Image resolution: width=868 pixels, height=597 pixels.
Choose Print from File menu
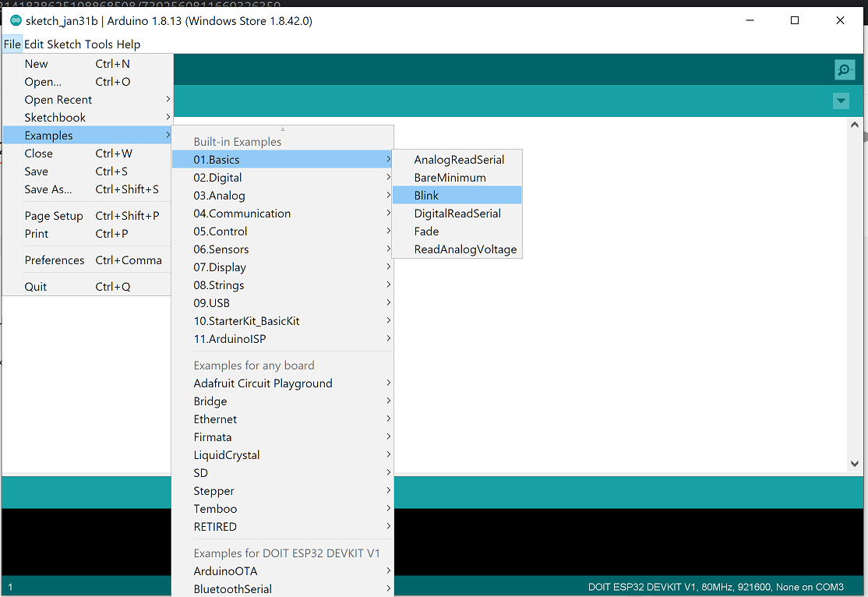coord(87,234)
